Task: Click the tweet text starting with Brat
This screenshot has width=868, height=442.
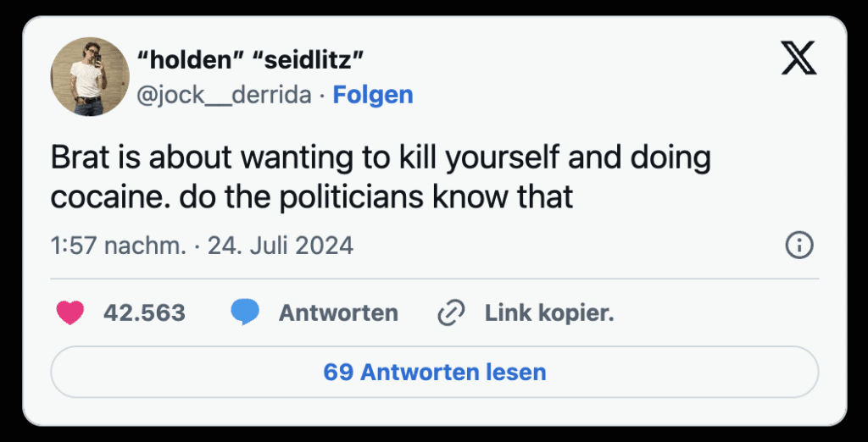Action: [380, 158]
